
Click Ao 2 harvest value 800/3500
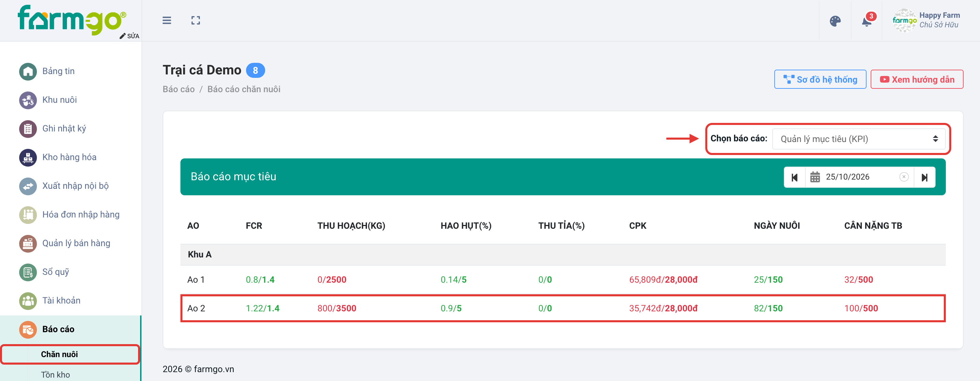337,308
